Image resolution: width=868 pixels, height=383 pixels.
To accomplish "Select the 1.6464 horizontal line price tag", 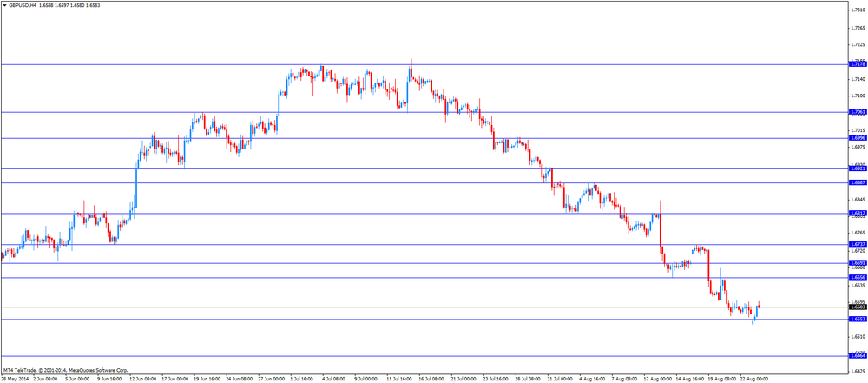I will click(x=857, y=356).
